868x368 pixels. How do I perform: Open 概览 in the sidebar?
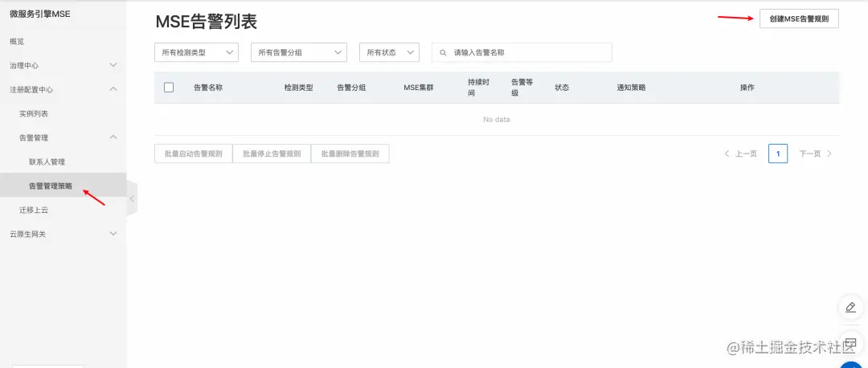point(17,42)
